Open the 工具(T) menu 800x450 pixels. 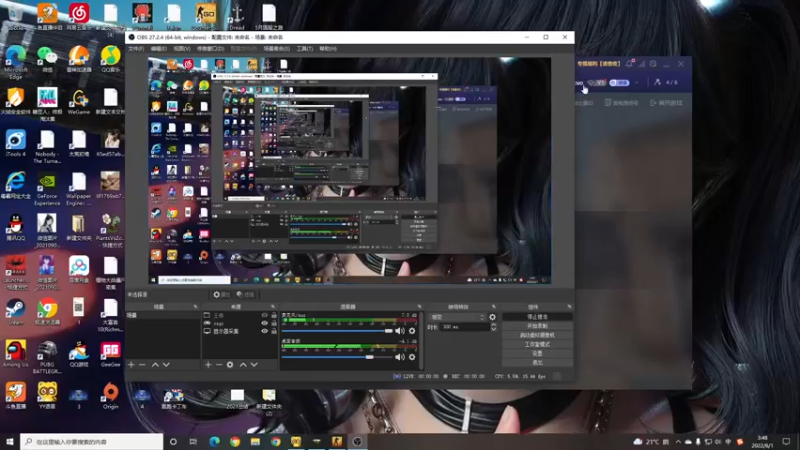305,49
